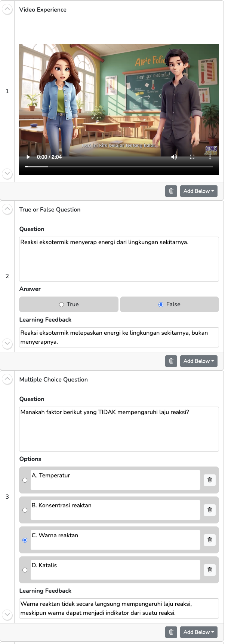This screenshot has width=225, height=644.
Task: Move the Multiple Choice Question block down
Action: coord(7,614)
